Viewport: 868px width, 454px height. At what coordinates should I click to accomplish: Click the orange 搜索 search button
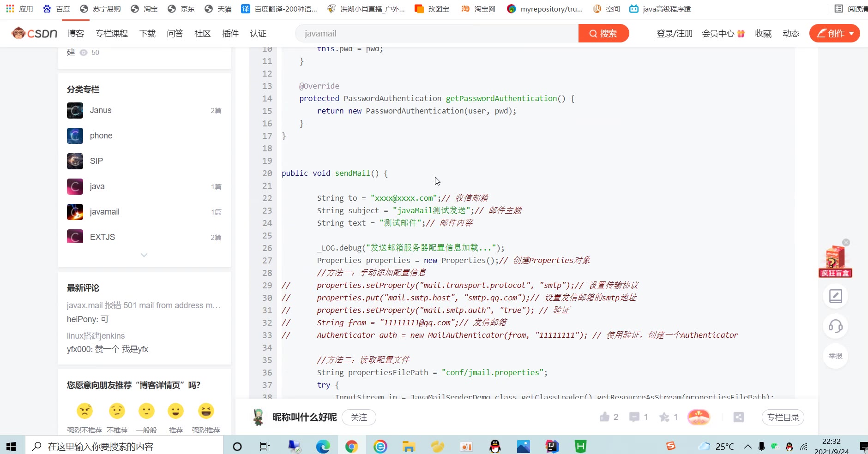pyautogui.click(x=603, y=33)
